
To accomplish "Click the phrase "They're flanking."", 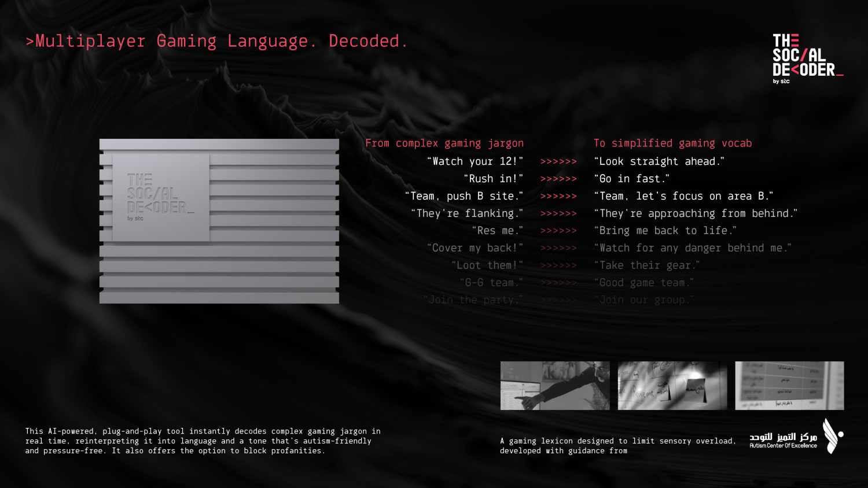I will [467, 213].
